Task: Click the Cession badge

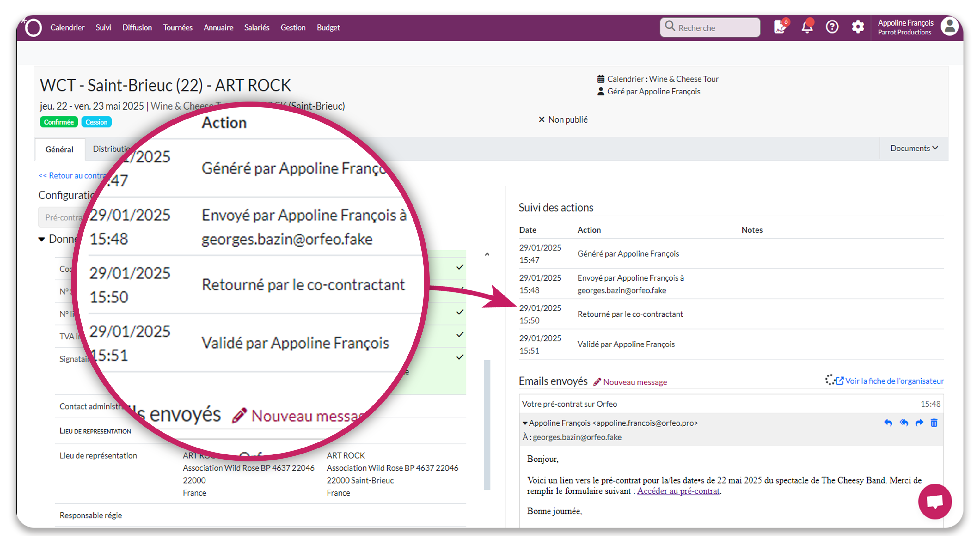Action: pyautogui.click(x=96, y=122)
